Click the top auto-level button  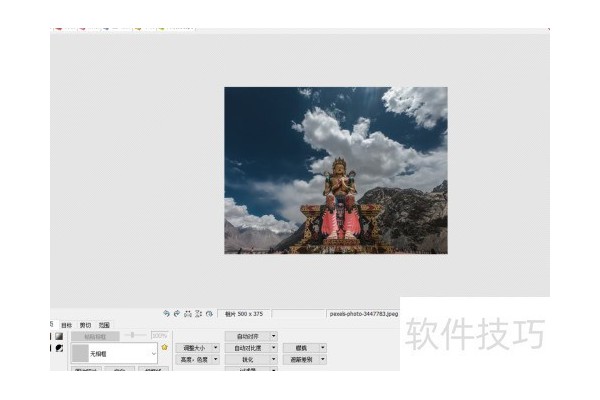coord(248,336)
